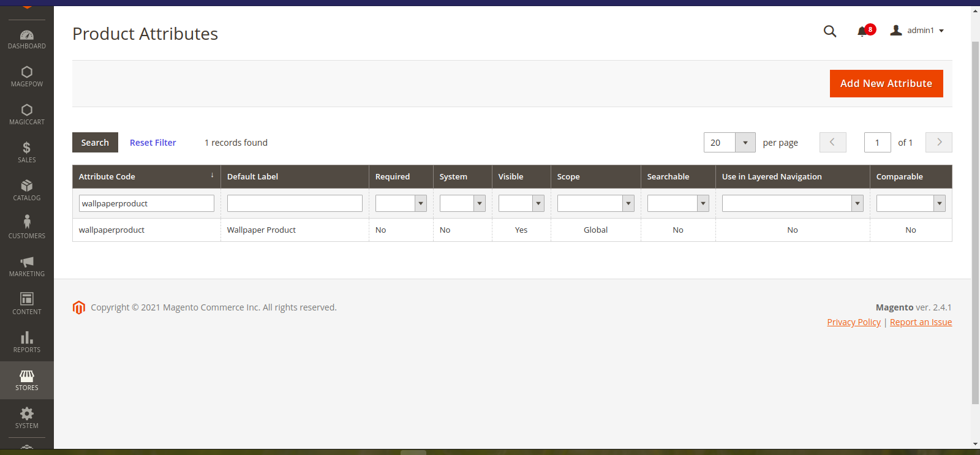Open the wallpaperproduct attribute row
The height and width of the screenshot is (455, 980).
111,230
